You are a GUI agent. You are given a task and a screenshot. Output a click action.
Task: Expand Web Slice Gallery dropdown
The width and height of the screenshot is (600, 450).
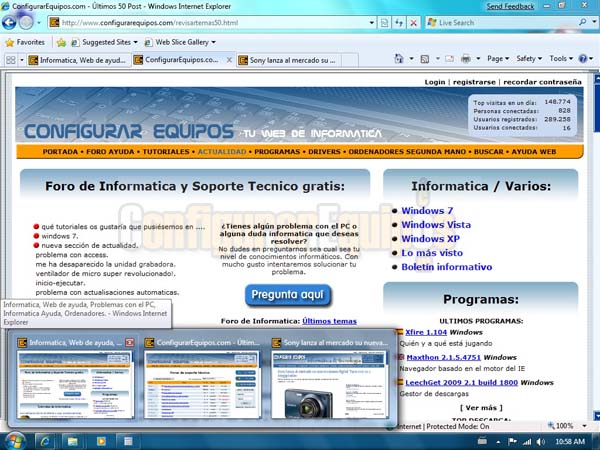coord(214,42)
